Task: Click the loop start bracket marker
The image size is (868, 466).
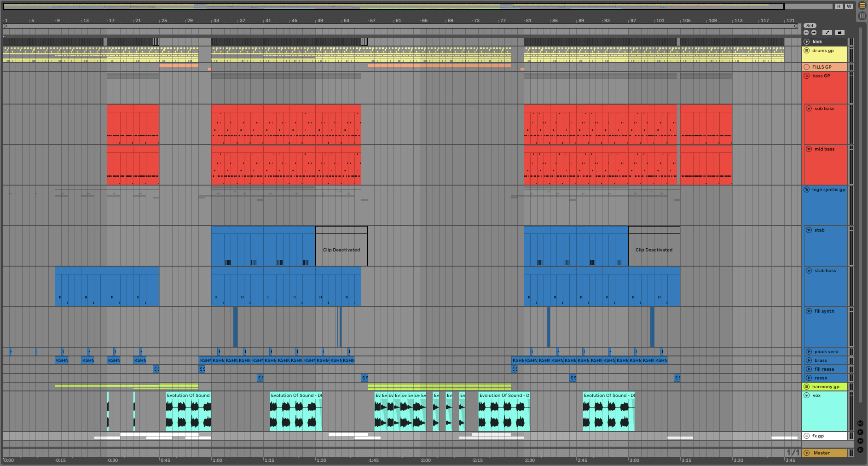Action: click(x=6, y=26)
